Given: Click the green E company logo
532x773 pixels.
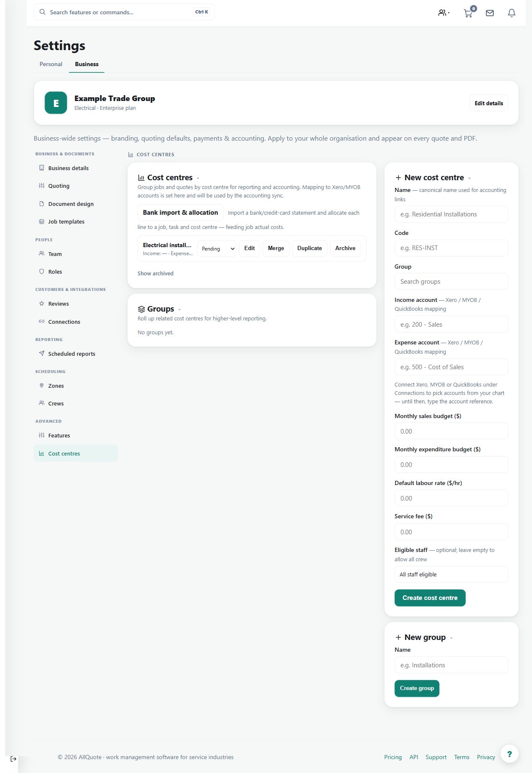Looking at the screenshot, I should pos(56,103).
